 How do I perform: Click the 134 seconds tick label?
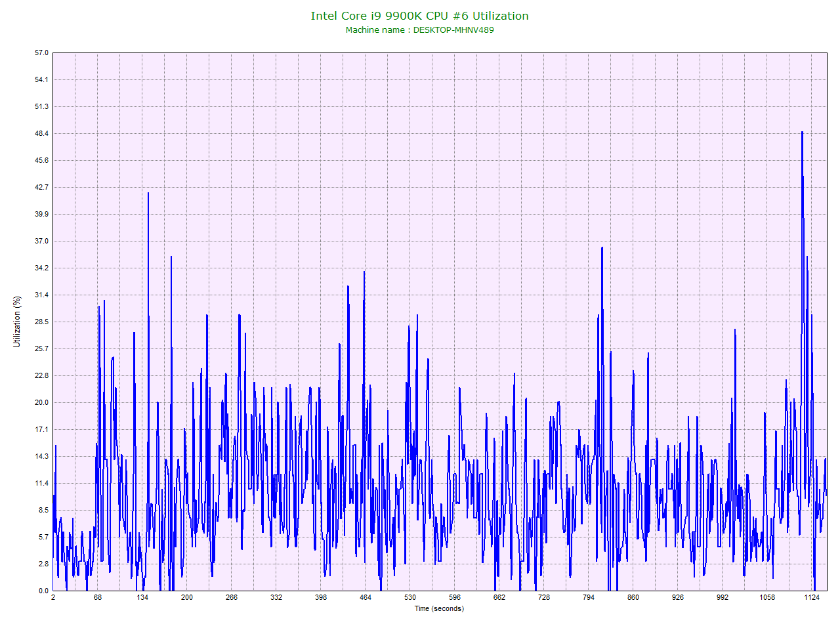tap(142, 597)
